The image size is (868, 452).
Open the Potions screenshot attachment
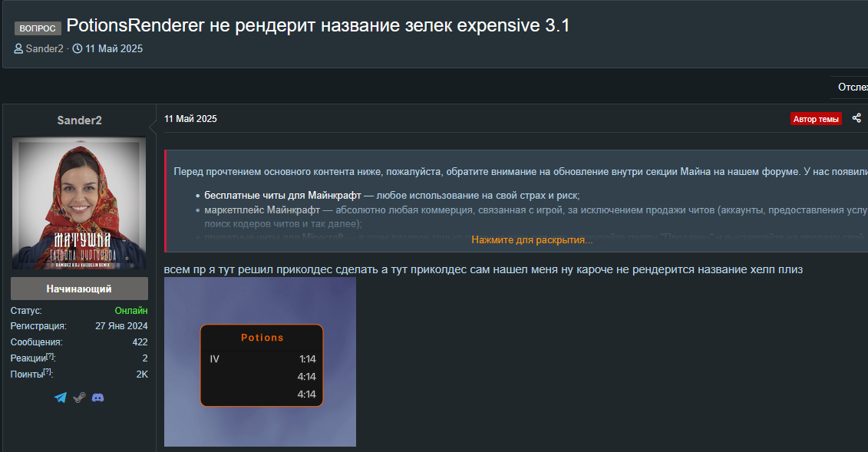[x=260, y=361]
